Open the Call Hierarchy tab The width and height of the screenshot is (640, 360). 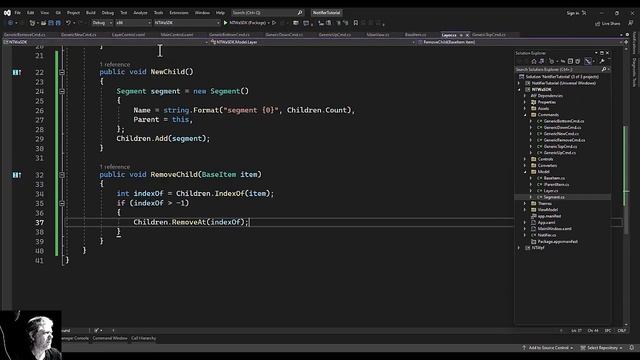coord(143,338)
